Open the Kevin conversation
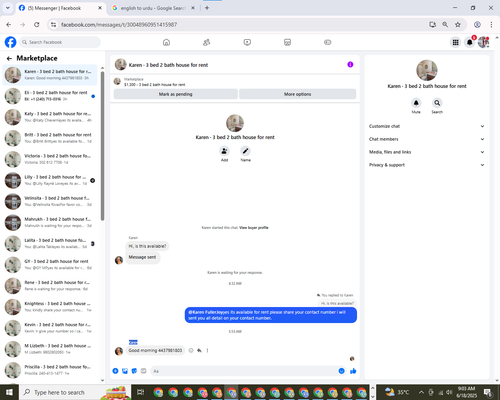 click(x=50, y=328)
